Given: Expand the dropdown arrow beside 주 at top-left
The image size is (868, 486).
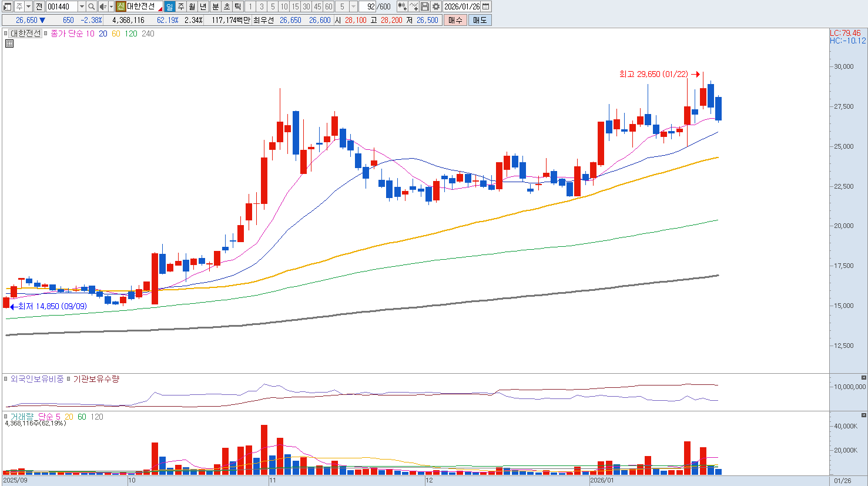Looking at the screenshot, I should click(28, 6).
